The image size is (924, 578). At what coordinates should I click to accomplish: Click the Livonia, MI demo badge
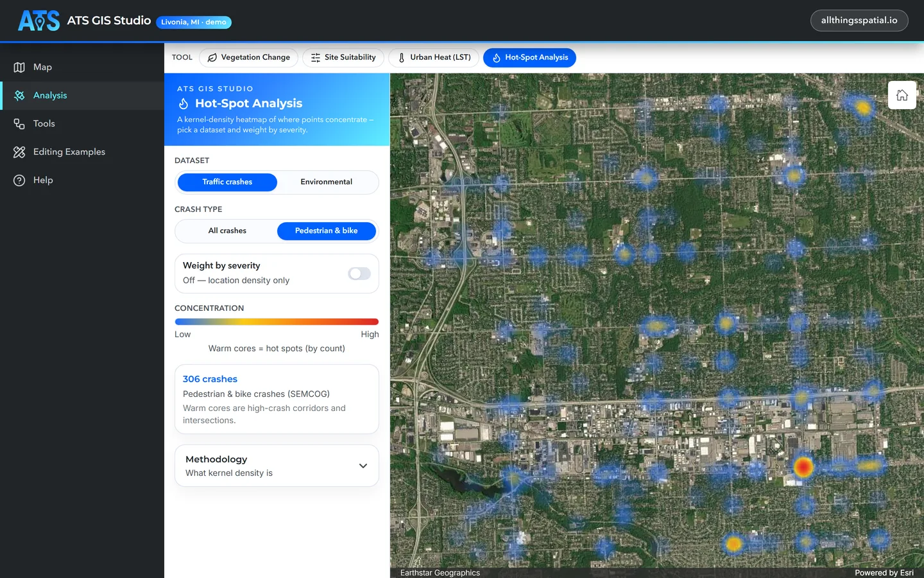pyautogui.click(x=194, y=22)
